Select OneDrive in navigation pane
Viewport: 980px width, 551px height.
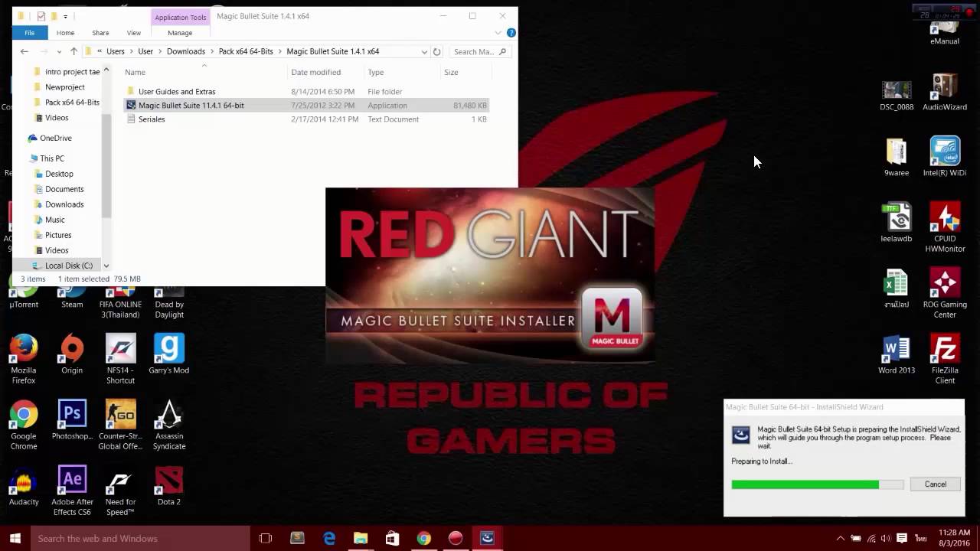point(55,138)
